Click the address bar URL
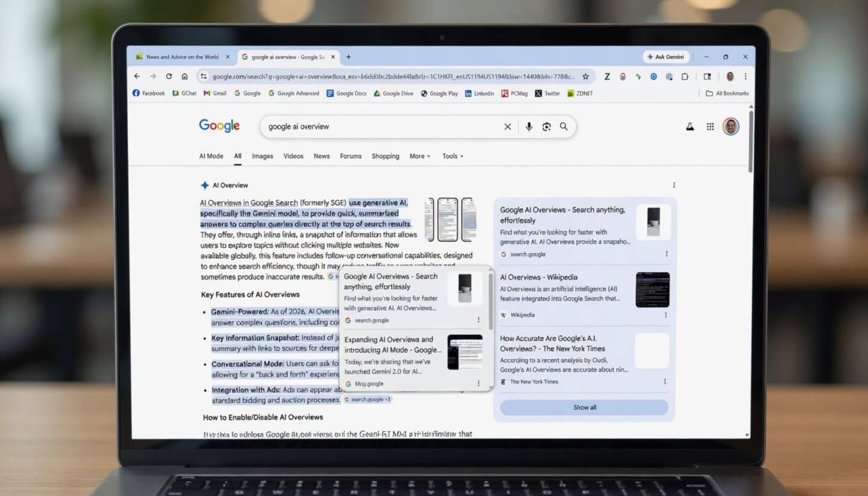Image resolution: width=868 pixels, height=496 pixels. click(x=393, y=77)
